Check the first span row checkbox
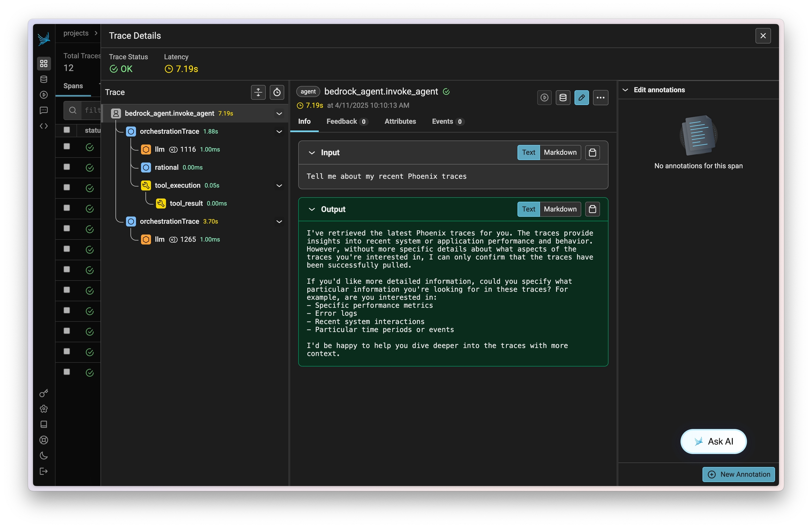812x528 pixels. pos(67,147)
